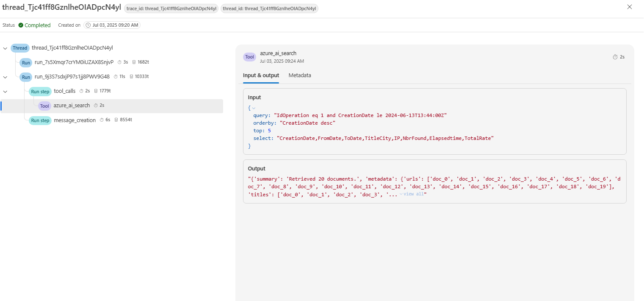
Task: Collapse the tool_calls run step chevron
Action: [x=5, y=92]
